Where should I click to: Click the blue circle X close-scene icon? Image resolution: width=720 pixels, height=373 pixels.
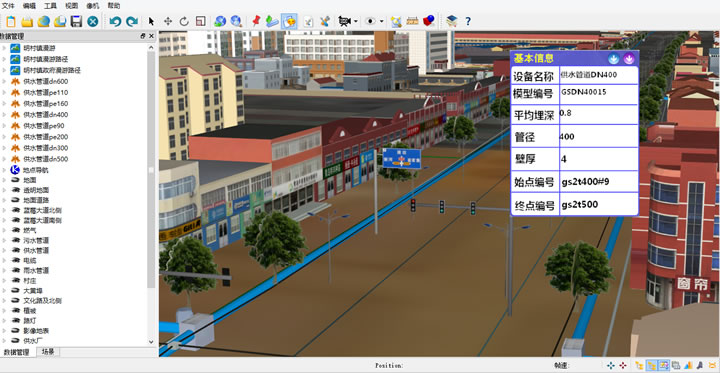pyautogui.click(x=93, y=21)
